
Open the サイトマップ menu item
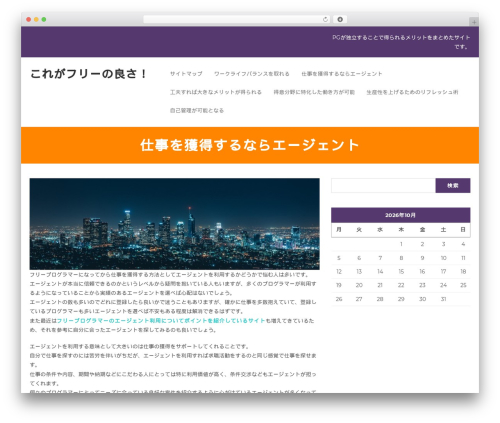click(186, 74)
